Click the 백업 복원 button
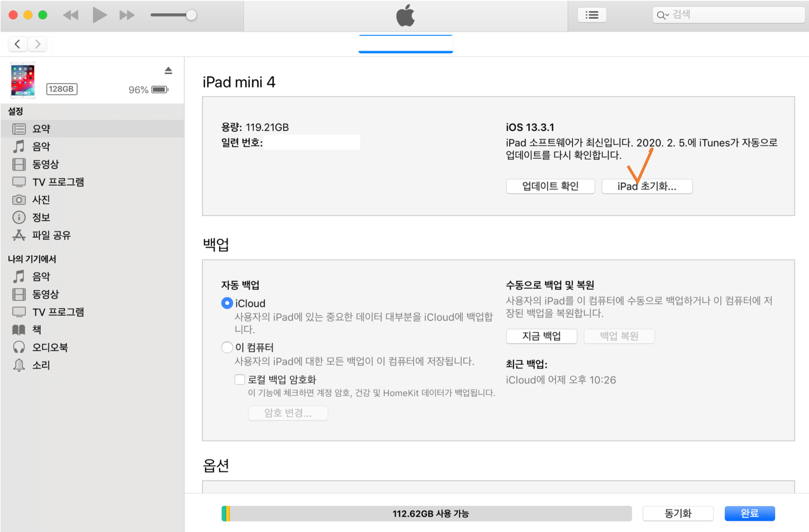The width and height of the screenshot is (809, 532). pos(619,336)
